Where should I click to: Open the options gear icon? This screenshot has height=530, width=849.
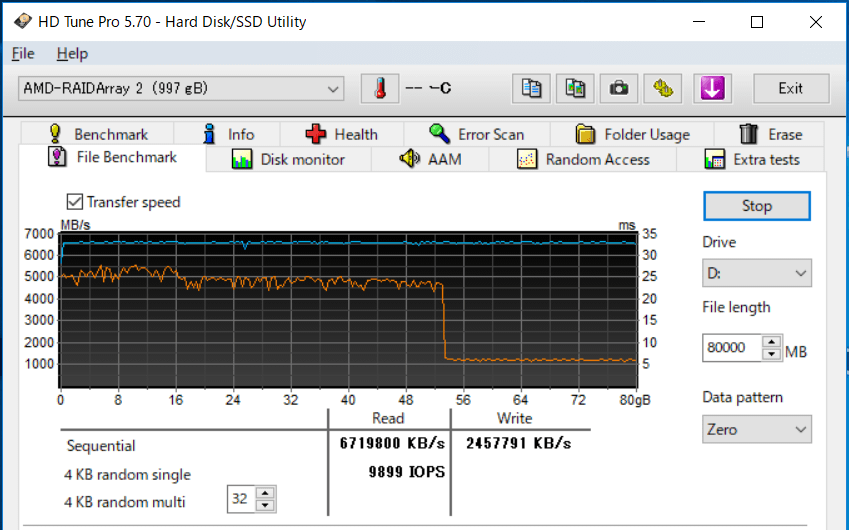tap(663, 88)
